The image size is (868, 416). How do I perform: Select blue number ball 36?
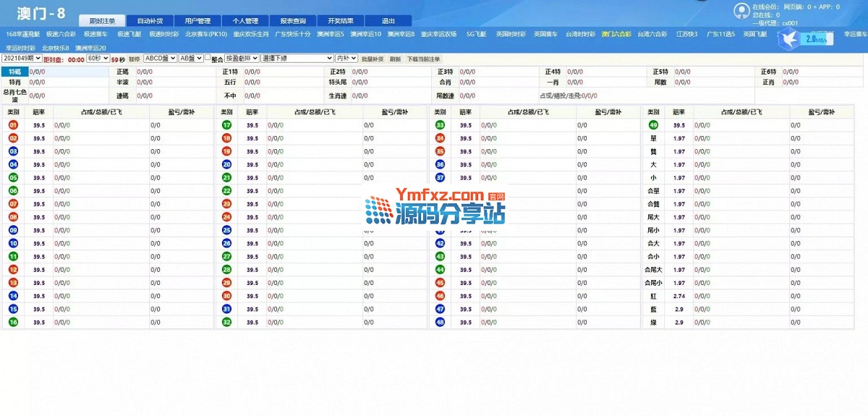pos(440,164)
